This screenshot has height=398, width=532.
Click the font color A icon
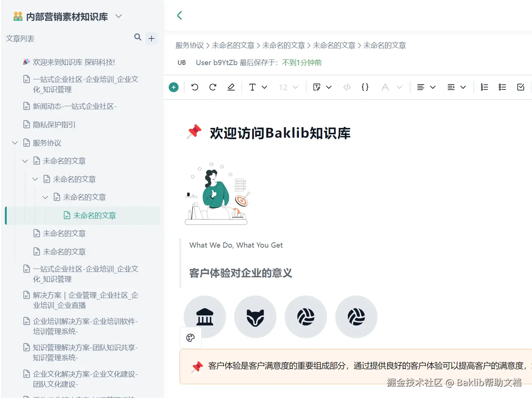coord(385,87)
